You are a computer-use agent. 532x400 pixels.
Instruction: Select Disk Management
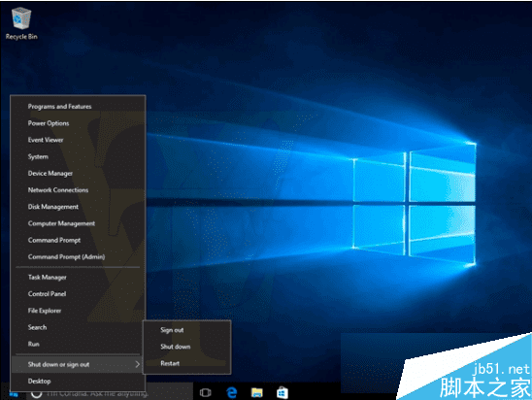pos(79,207)
